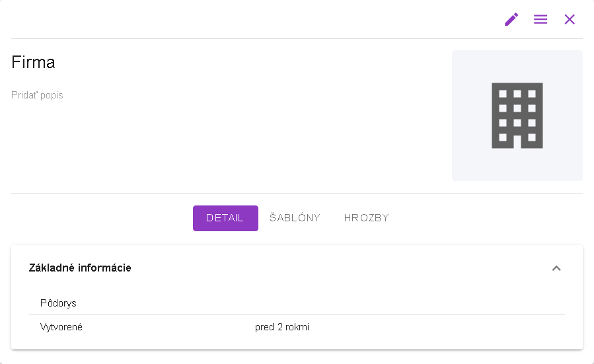
Task: Click the Základné informácie header title
Action: click(80, 268)
